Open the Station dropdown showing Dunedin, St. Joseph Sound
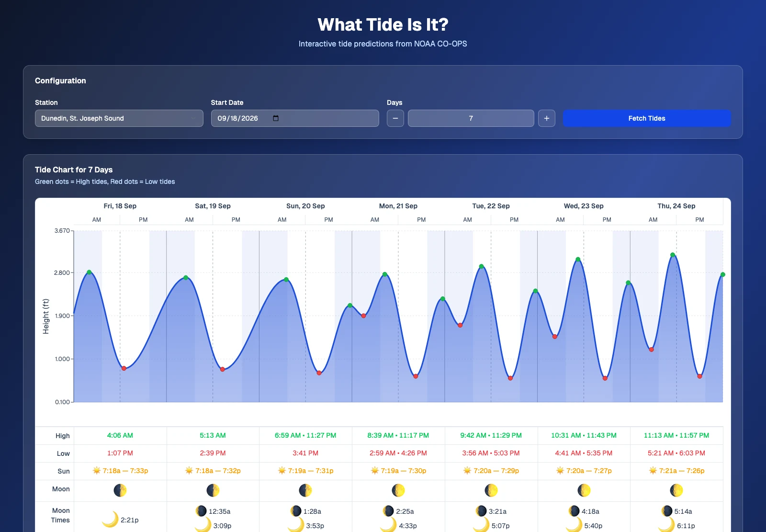The height and width of the screenshot is (532, 766). click(119, 118)
